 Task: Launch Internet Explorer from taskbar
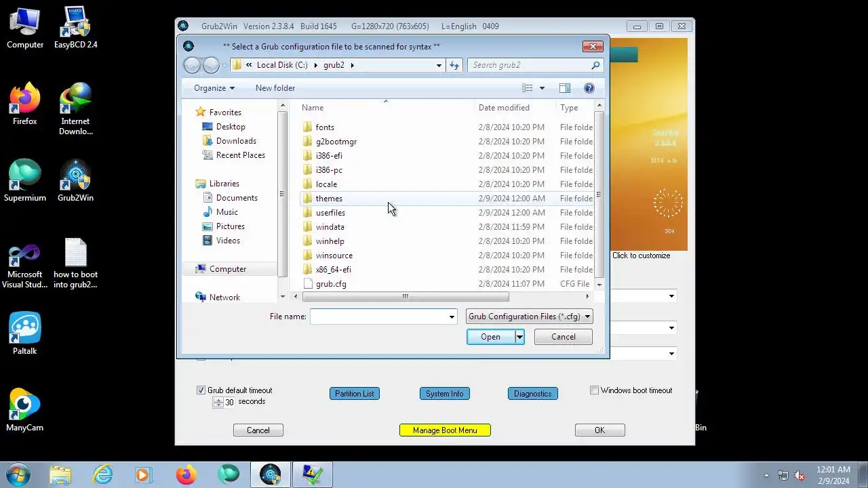coord(102,474)
